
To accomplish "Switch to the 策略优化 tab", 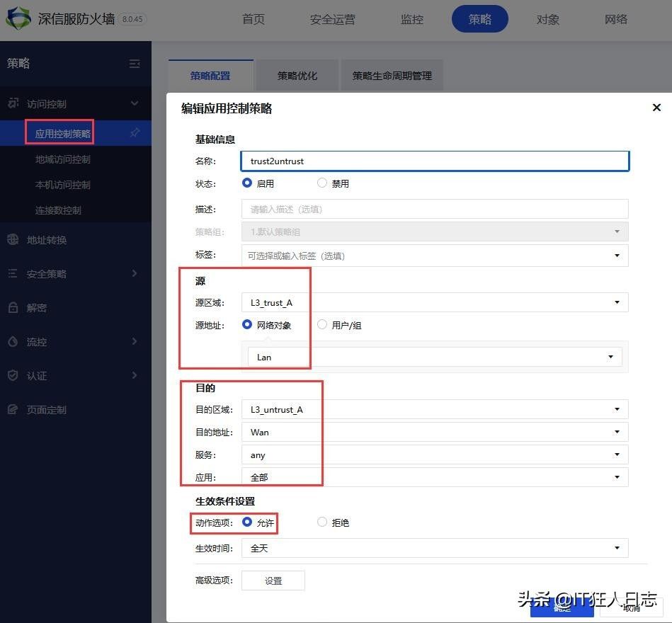I will (x=297, y=76).
